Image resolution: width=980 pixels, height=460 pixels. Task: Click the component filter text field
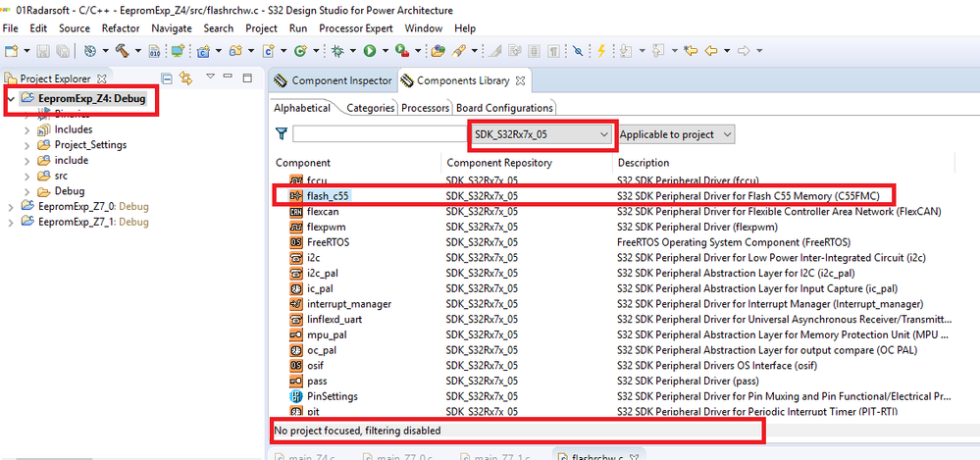pos(380,134)
